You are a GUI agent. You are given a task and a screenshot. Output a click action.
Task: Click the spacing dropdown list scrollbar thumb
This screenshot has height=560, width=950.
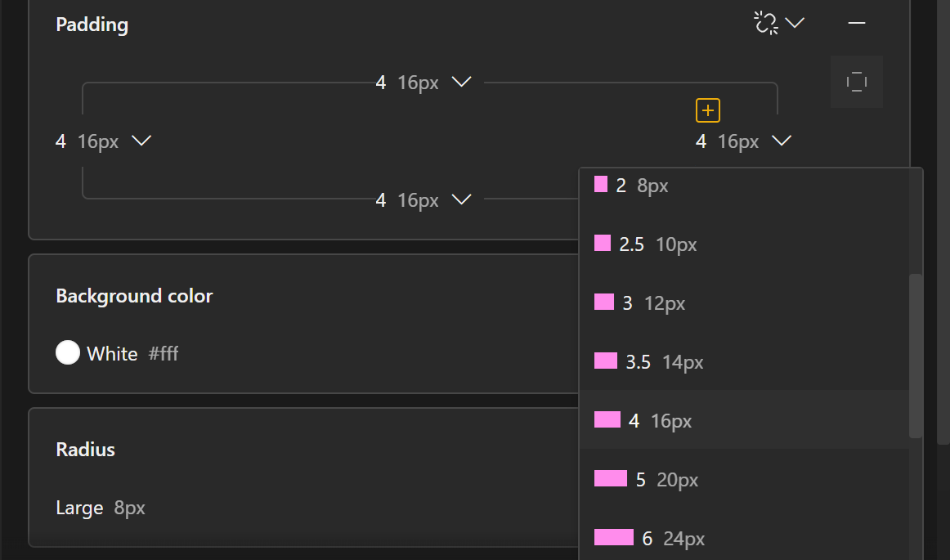(916, 356)
